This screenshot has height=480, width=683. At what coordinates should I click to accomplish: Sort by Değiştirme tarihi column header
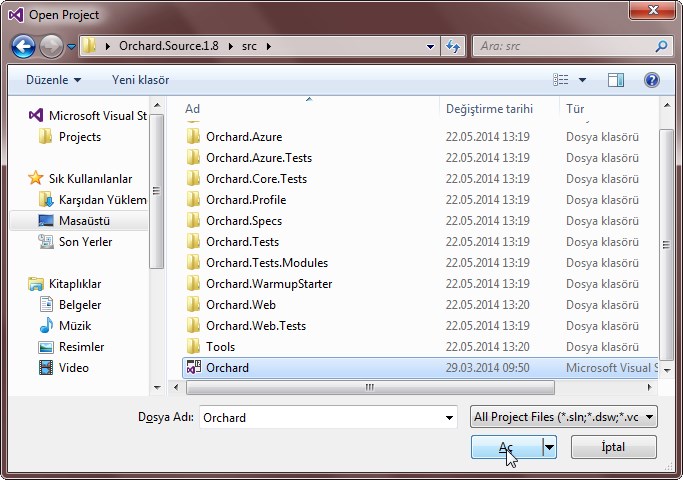click(x=489, y=108)
